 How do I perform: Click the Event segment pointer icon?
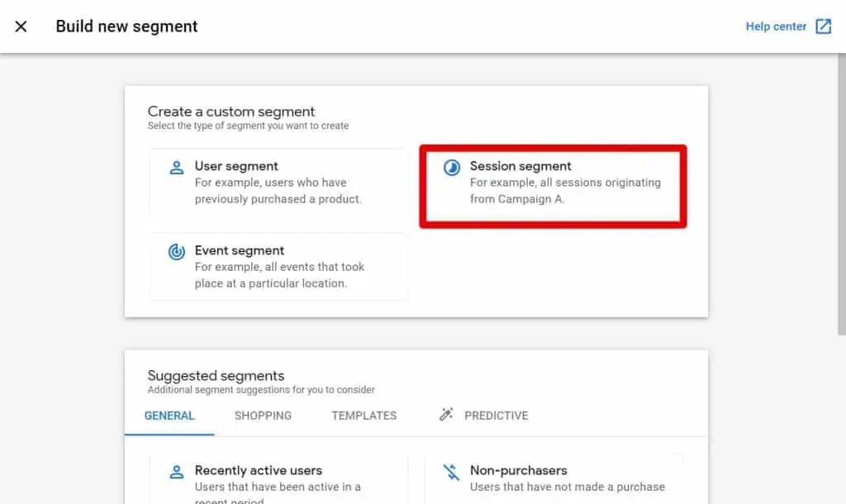click(176, 251)
